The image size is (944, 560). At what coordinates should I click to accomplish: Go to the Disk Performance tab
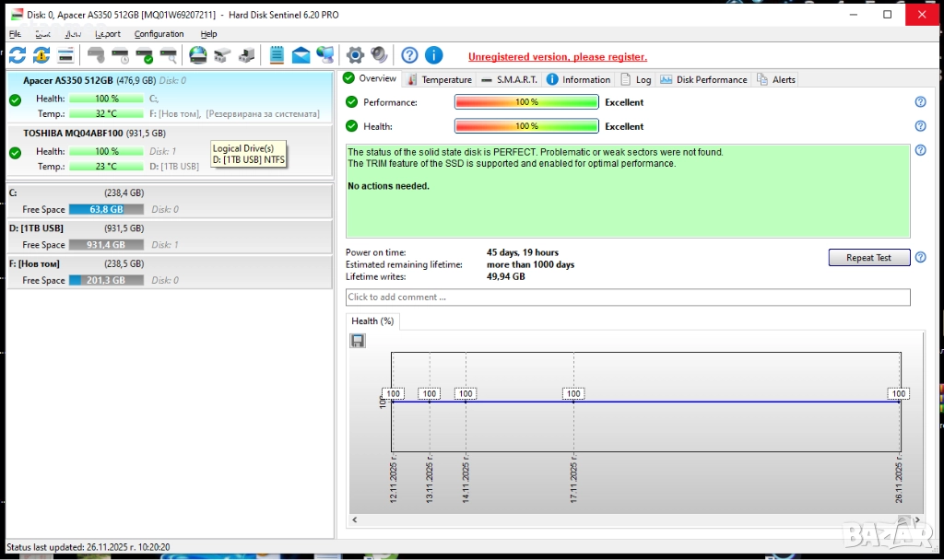click(703, 80)
